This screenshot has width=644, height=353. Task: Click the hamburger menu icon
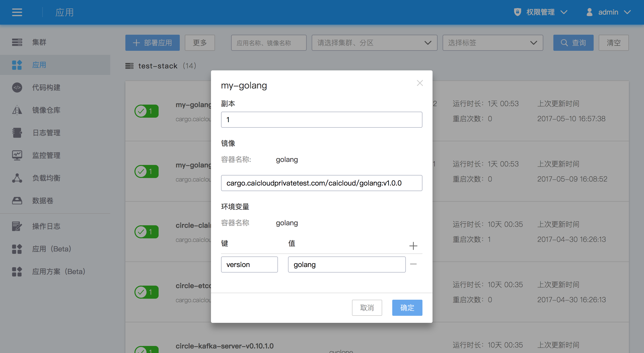pyautogui.click(x=17, y=12)
